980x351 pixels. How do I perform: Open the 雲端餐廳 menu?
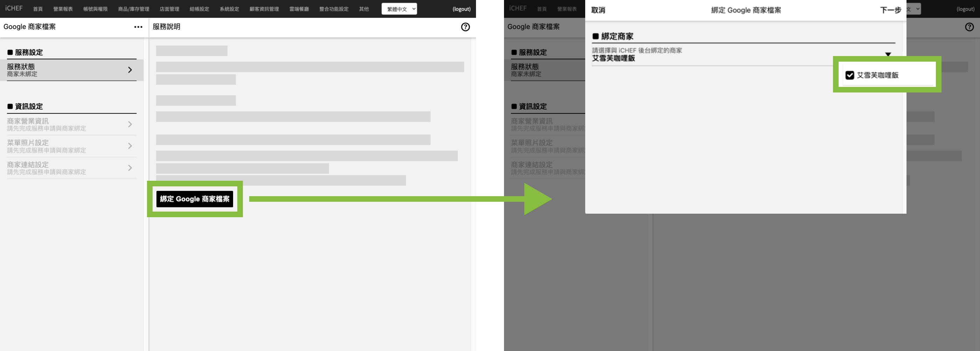point(299,9)
